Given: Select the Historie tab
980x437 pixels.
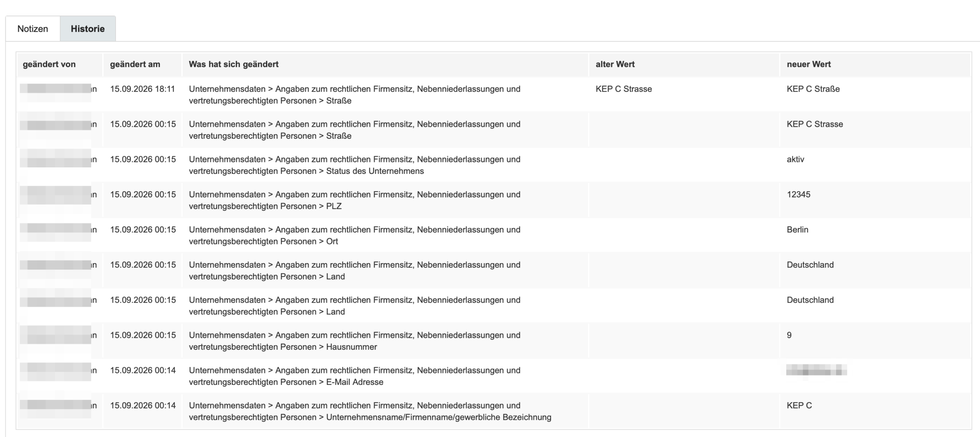Looking at the screenshot, I should 88,29.
